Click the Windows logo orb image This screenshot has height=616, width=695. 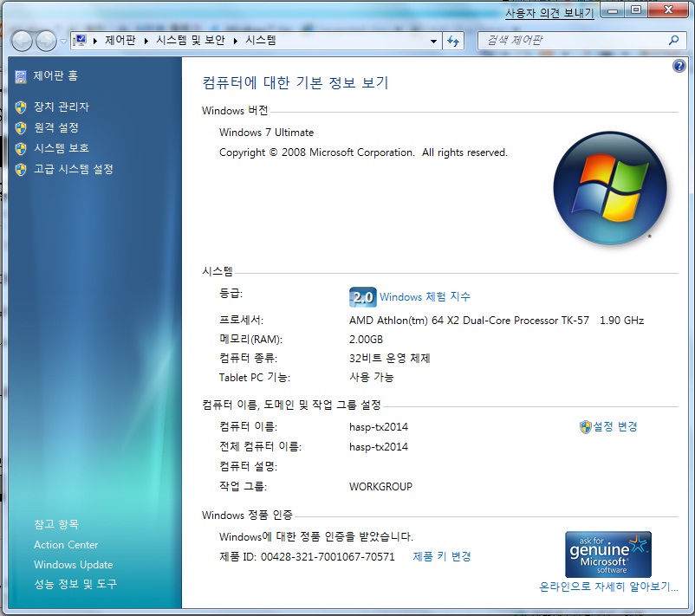pyautogui.click(x=610, y=188)
